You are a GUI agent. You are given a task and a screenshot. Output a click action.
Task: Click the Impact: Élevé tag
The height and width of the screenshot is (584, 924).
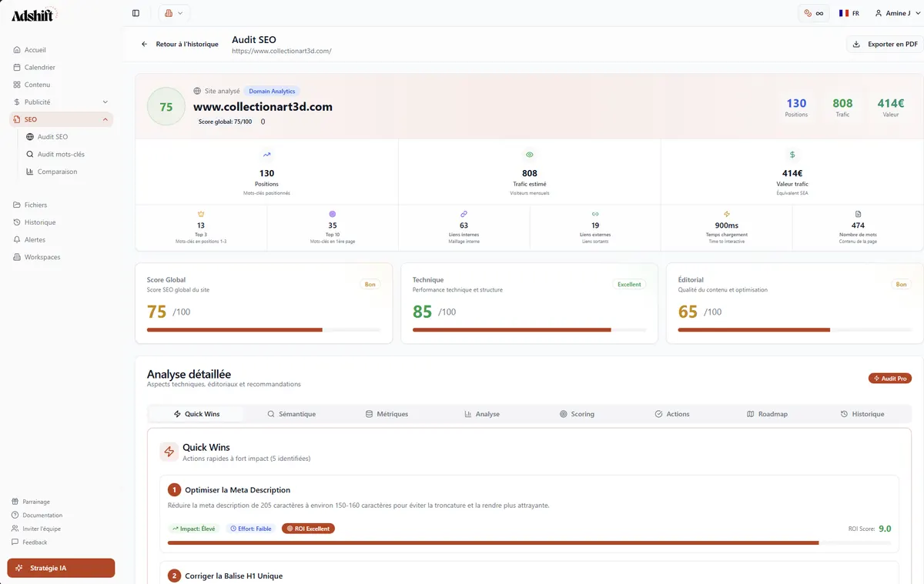193,529
